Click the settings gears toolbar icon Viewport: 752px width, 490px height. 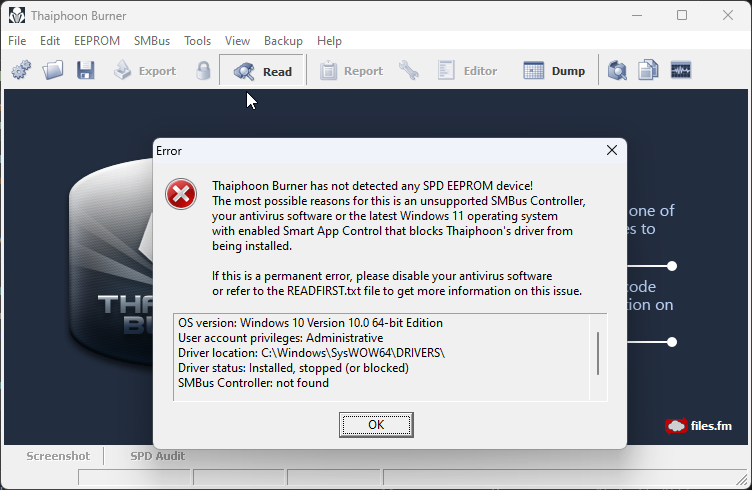pyautogui.click(x=21, y=70)
